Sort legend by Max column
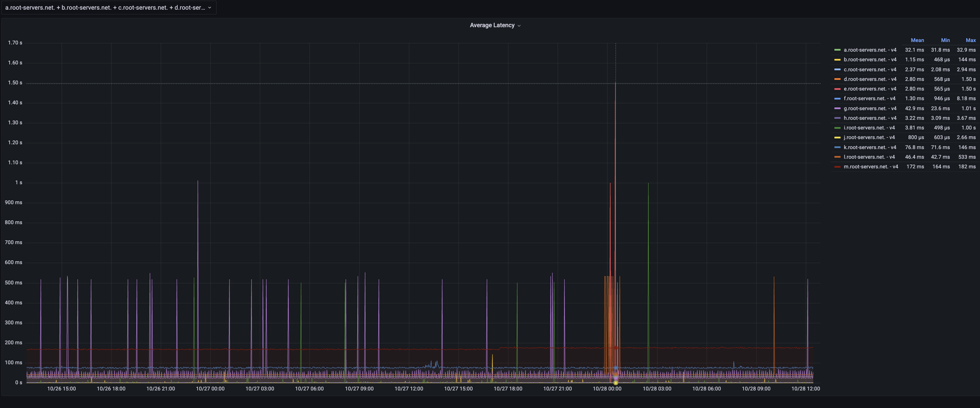This screenshot has height=408, width=980. pos(970,40)
